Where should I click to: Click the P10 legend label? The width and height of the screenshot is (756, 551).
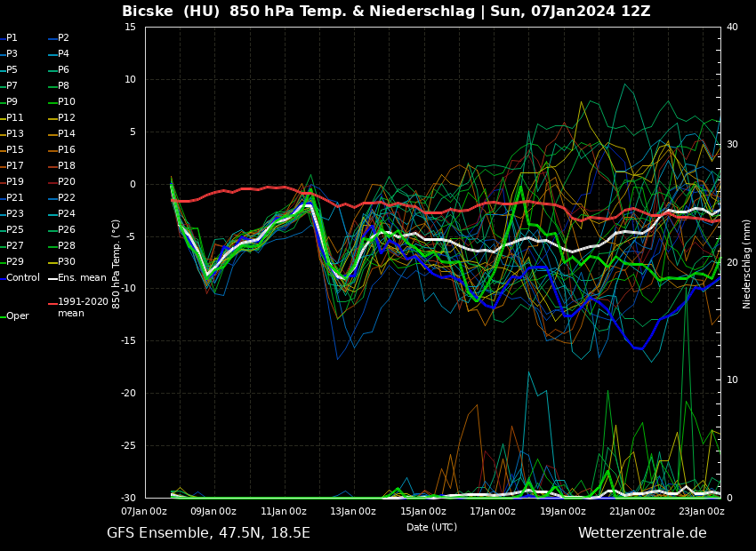tap(67, 102)
